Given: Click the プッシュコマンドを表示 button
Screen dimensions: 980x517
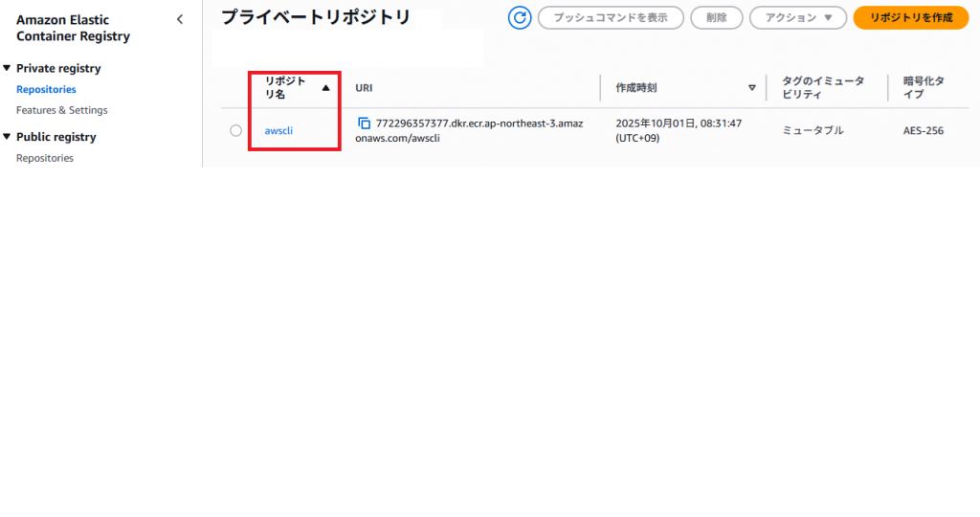Looking at the screenshot, I should point(611,17).
